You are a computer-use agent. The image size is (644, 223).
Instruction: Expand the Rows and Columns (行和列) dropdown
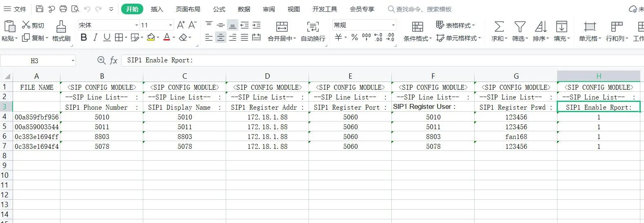pos(626,38)
